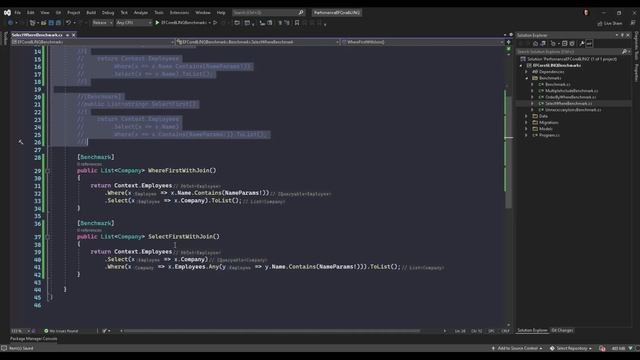Screen dimensions: 640x360
Task: Click the references CodeLens above SelectFirstWithJoin
Action: point(89,230)
